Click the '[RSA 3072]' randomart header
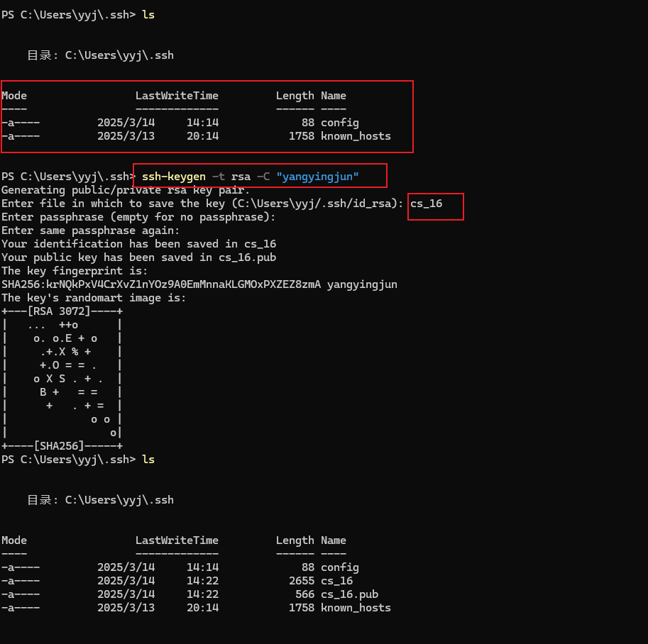The width and height of the screenshot is (648, 644). point(59,311)
